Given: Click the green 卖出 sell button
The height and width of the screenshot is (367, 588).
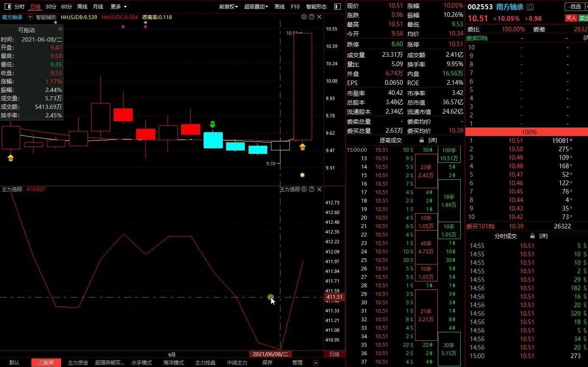Looking at the screenshot, I should (583, 18).
